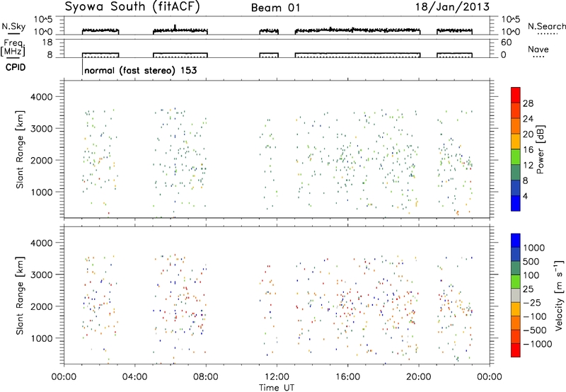This screenshot has height=392, width=566.
Task: Click the 'CPID' label
Action: tap(16, 67)
